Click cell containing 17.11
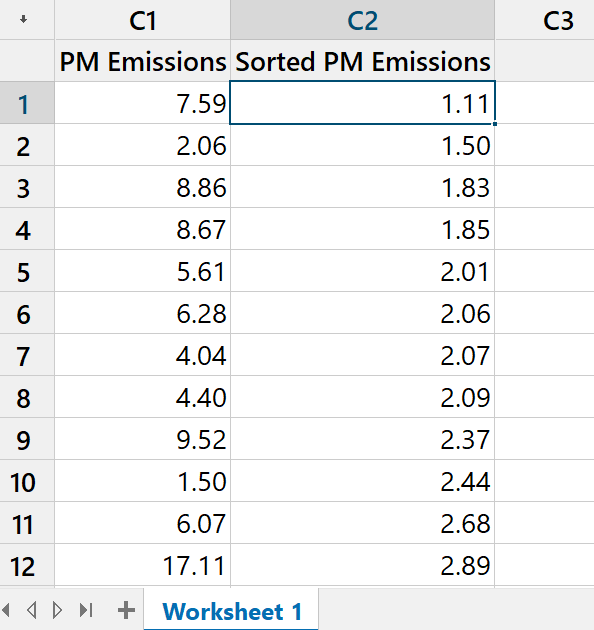This screenshot has width=594, height=630. [x=143, y=565]
